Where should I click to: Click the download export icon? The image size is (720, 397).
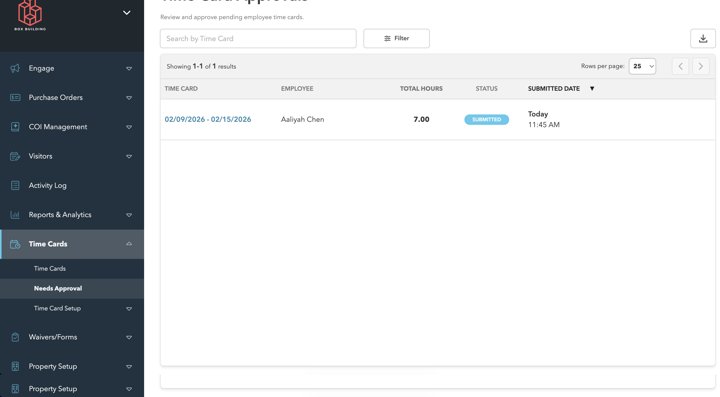pos(703,39)
